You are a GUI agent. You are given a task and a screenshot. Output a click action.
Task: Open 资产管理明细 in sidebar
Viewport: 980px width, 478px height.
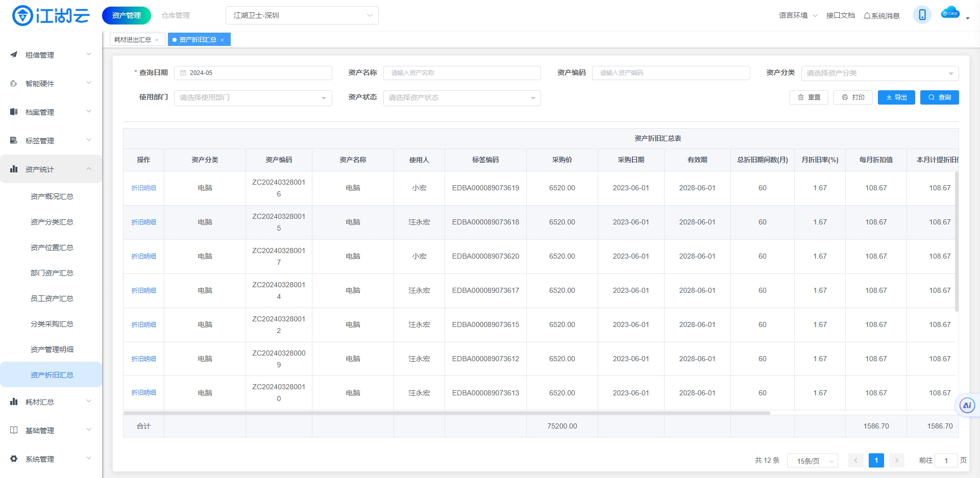pos(52,349)
